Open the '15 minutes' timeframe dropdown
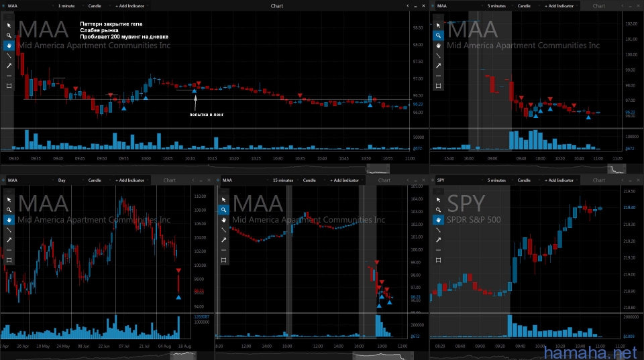Viewport: 644px width, 360px height. pos(284,180)
